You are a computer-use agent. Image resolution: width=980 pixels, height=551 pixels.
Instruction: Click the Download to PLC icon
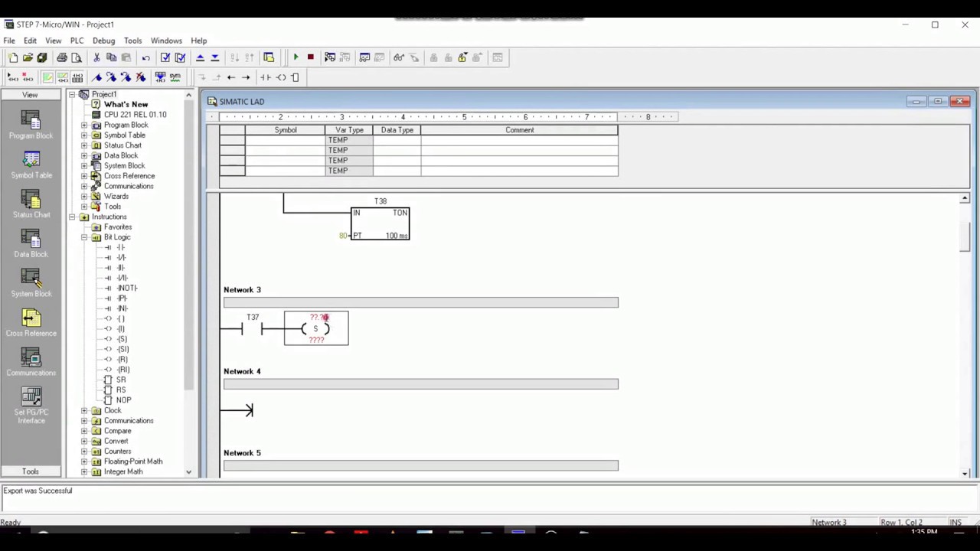point(214,57)
